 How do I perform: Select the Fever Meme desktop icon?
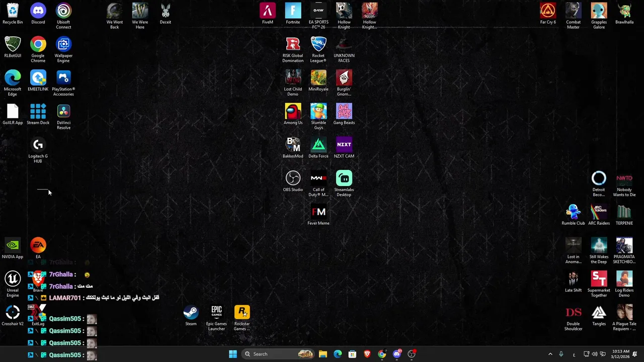point(318,215)
